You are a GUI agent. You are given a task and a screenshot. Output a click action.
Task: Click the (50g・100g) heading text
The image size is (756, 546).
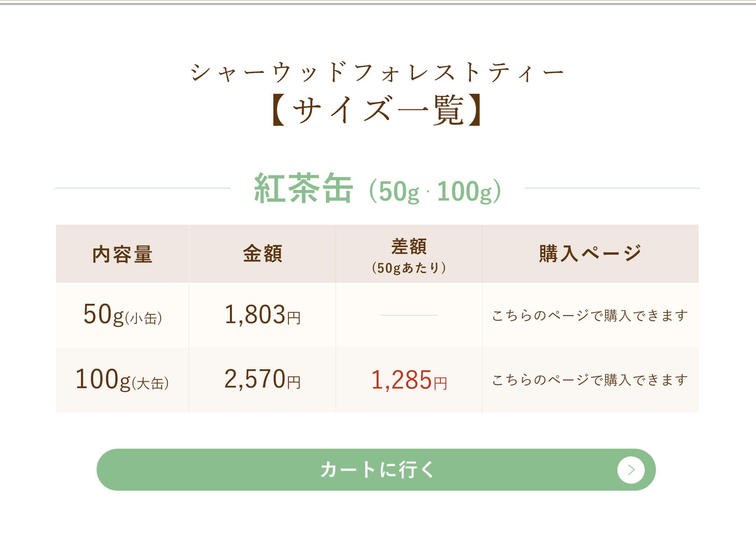(x=435, y=191)
